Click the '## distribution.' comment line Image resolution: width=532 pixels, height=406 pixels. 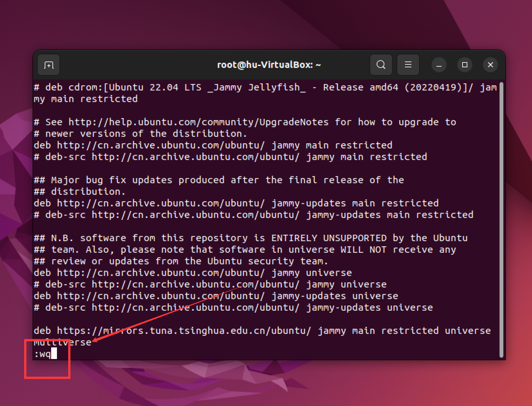[79, 192]
